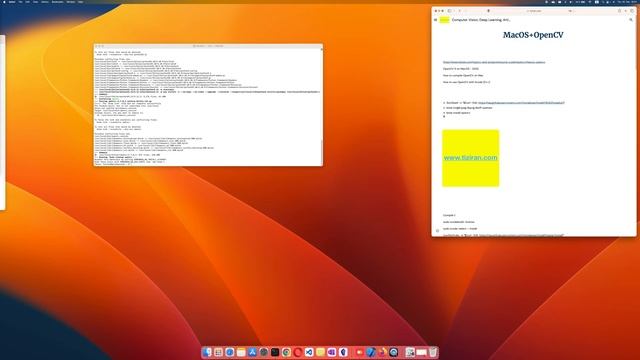Click the search magnifier on the webpage
This screenshot has height=360, width=640.
click(631, 20)
